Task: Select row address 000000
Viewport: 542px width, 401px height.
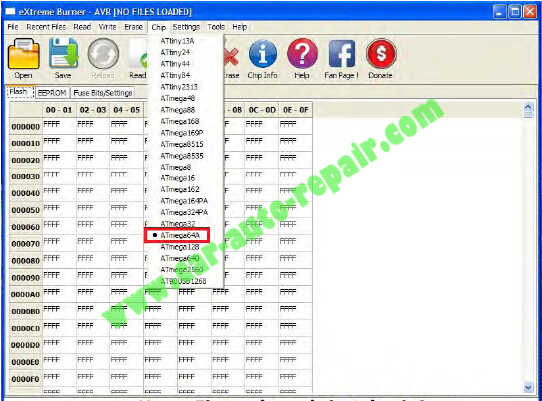Action: coord(26,127)
